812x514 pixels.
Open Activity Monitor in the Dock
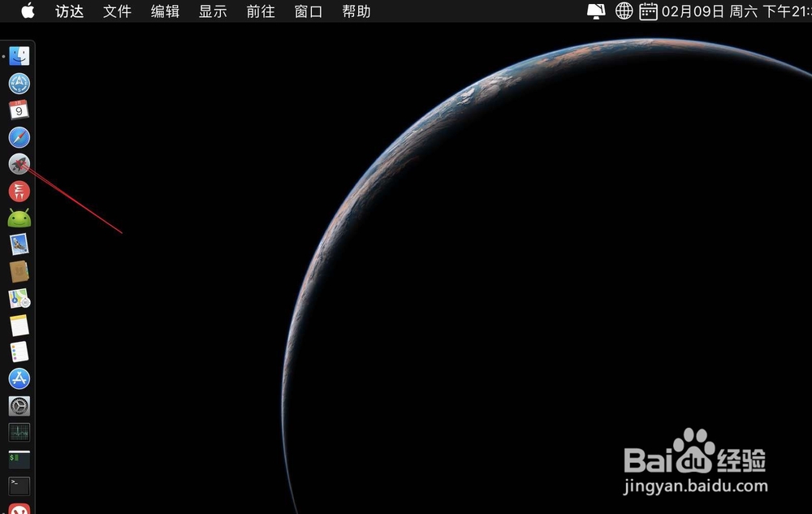click(19, 433)
